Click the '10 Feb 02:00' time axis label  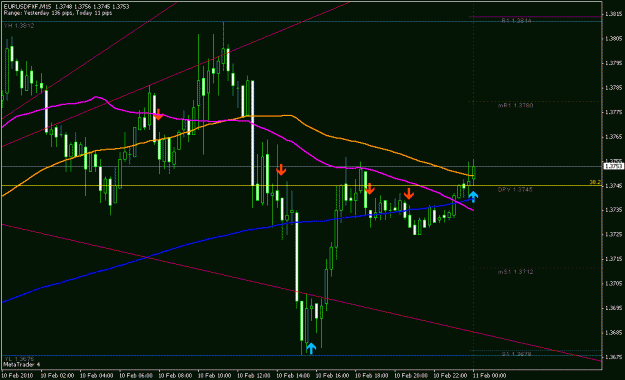pyautogui.click(x=57, y=376)
